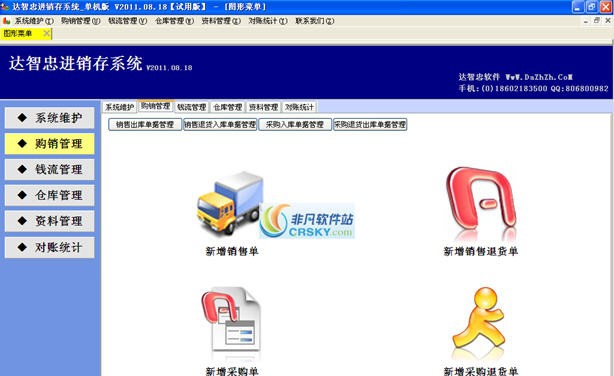Switch to the 仓库管理 tab
614x376 pixels.
pyautogui.click(x=228, y=107)
